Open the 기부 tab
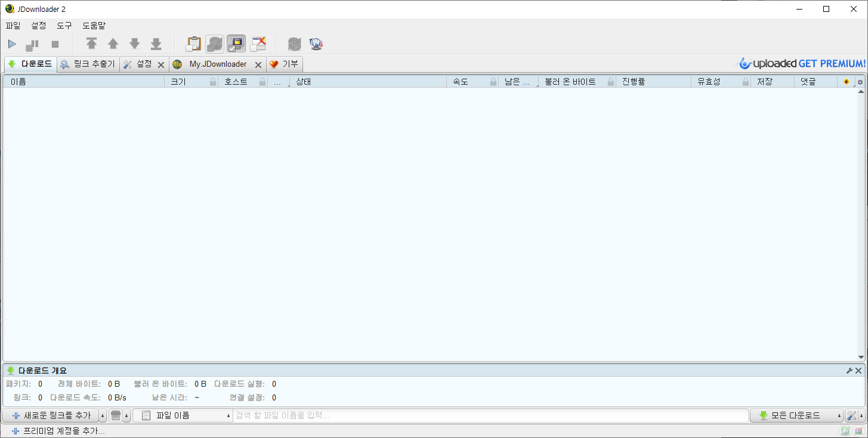Image resolution: width=868 pixels, height=438 pixels. [285, 64]
